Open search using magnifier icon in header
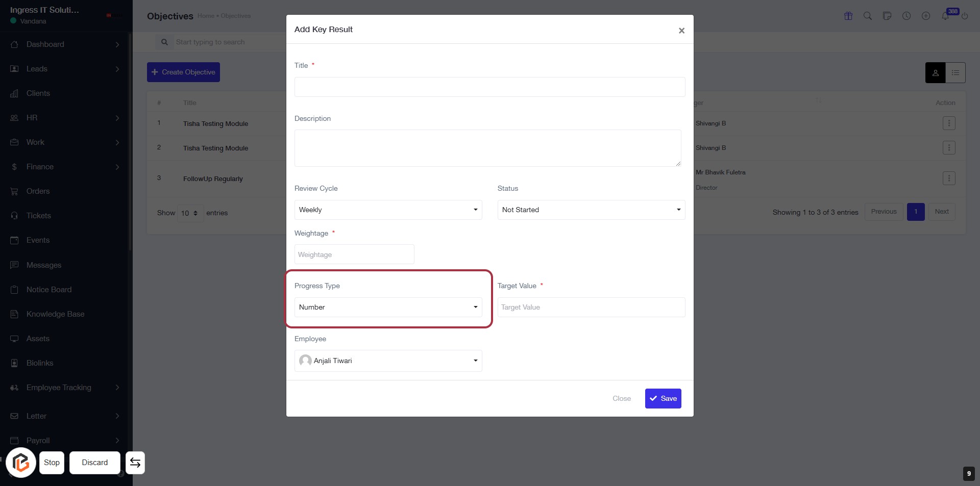The image size is (980, 486). [x=868, y=16]
